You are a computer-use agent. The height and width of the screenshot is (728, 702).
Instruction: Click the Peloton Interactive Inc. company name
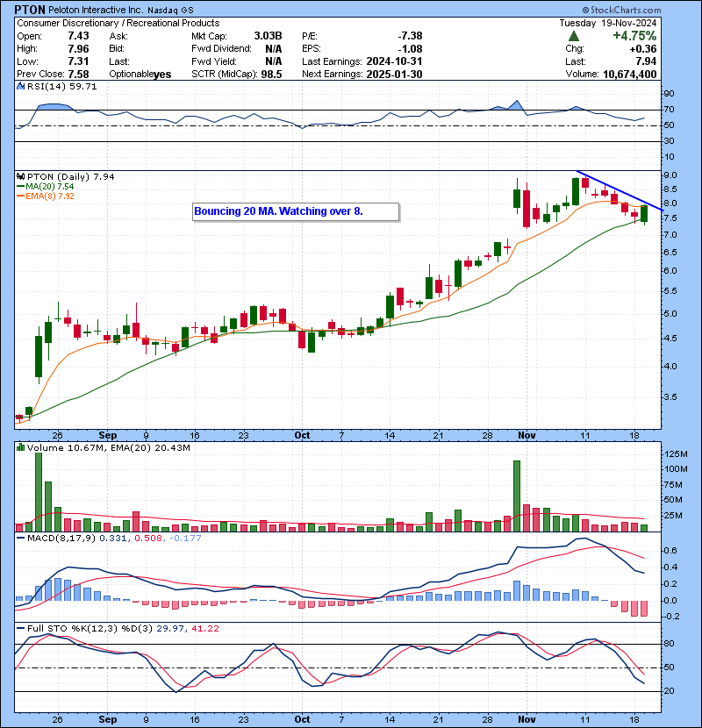click(x=97, y=10)
